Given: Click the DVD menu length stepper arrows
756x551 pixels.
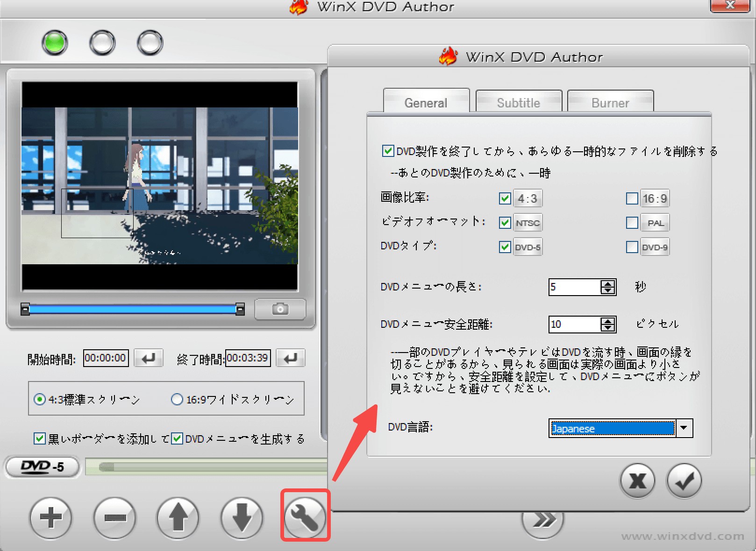Looking at the screenshot, I should pyautogui.click(x=608, y=287).
